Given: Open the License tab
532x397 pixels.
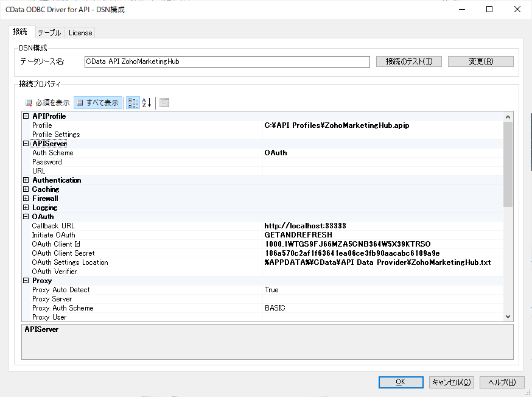Looking at the screenshot, I should click(80, 32).
